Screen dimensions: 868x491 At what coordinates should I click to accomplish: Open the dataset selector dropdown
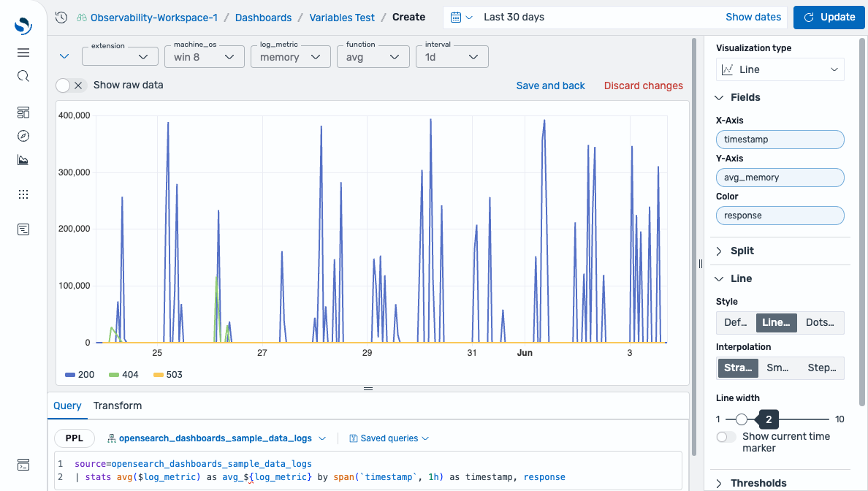[216, 438]
